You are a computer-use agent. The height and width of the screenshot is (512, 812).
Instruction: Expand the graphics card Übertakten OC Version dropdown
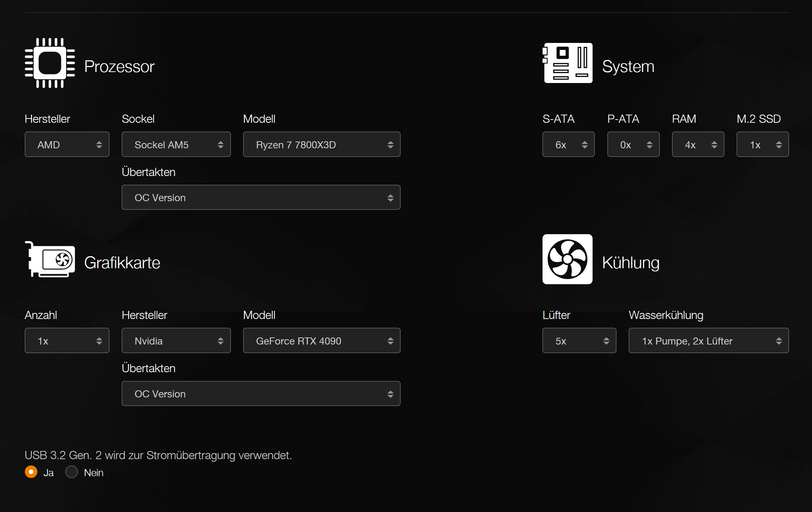pos(261,393)
